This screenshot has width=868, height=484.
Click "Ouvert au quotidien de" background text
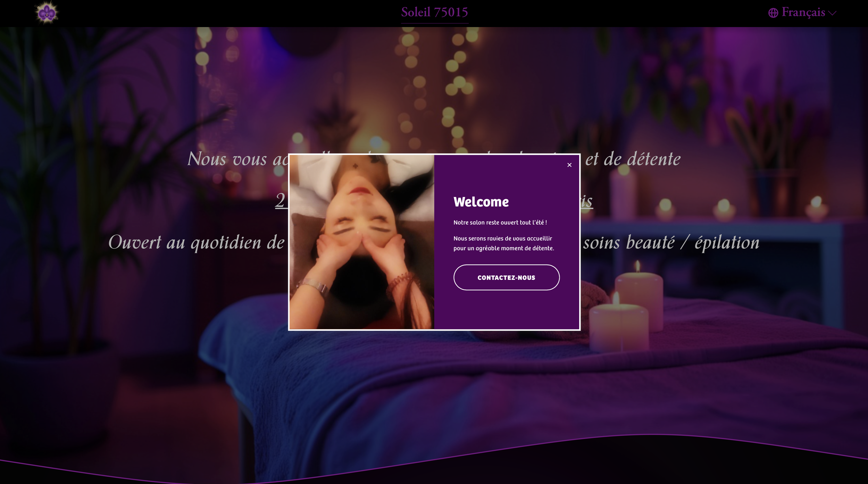197,242
